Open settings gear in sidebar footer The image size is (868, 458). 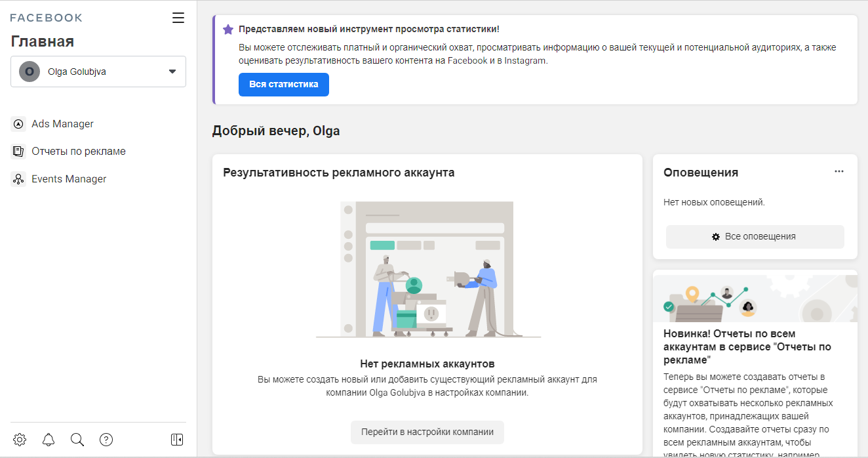point(20,440)
